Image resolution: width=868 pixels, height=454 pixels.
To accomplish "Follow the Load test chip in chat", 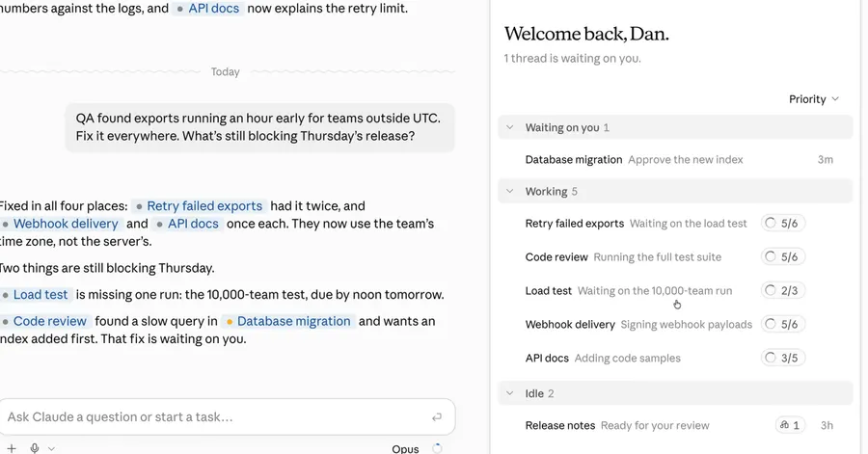I will pos(35,294).
